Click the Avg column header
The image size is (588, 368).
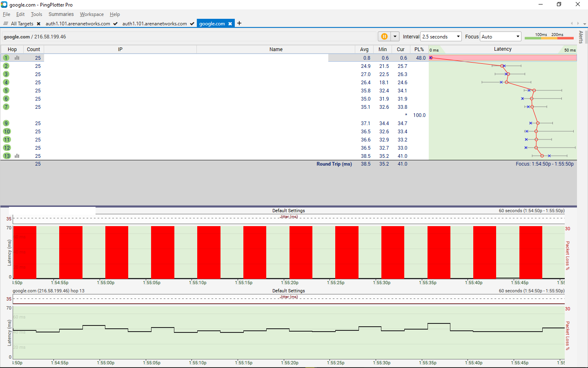pos(364,49)
